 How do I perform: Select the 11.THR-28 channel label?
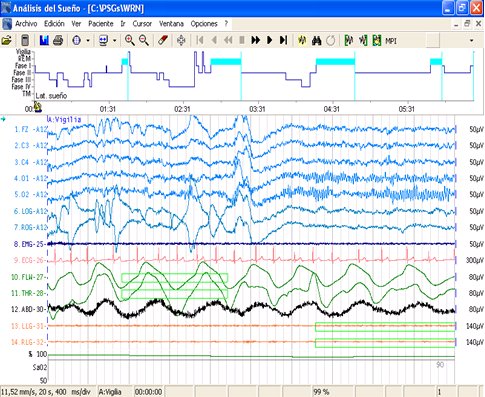tap(28, 293)
